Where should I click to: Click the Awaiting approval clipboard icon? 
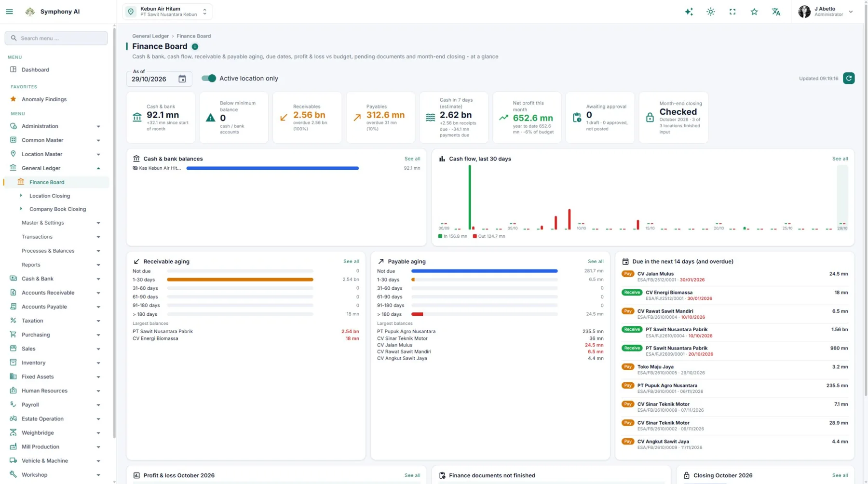577,117
